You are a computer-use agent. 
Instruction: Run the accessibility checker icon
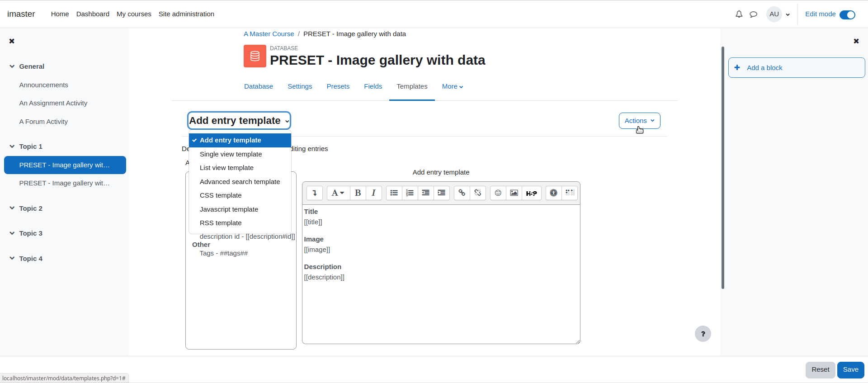click(553, 193)
